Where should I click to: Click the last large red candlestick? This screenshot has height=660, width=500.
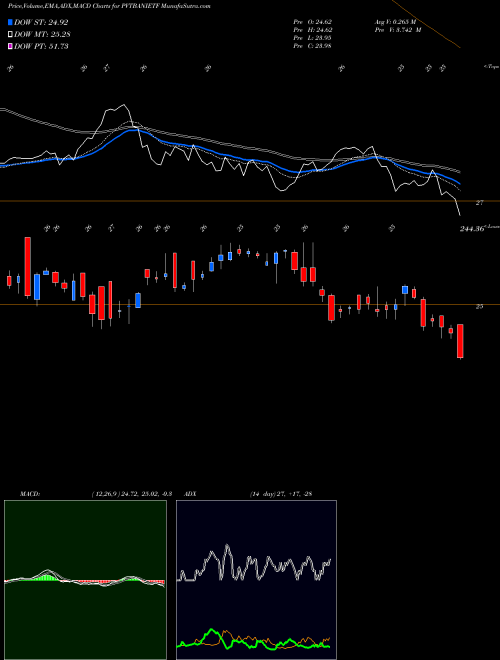(x=460, y=341)
